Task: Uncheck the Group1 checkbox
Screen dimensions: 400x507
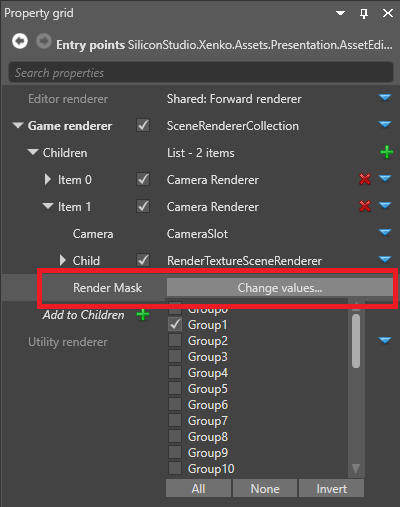Action: coord(175,324)
